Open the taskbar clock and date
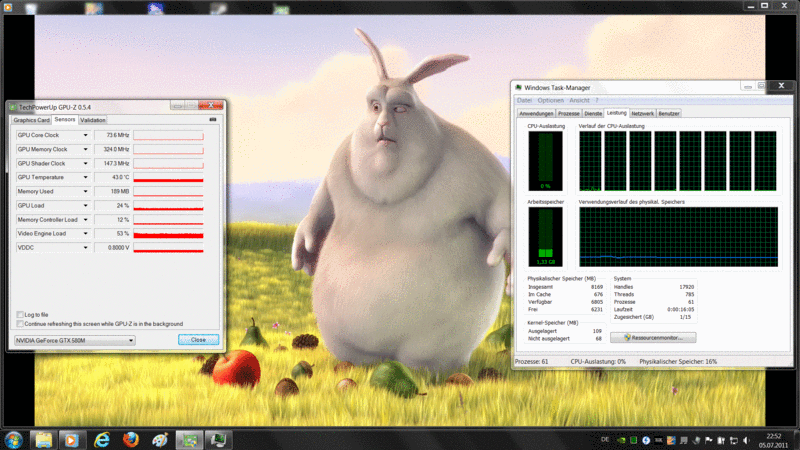The width and height of the screenshot is (800, 450). (773, 440)
